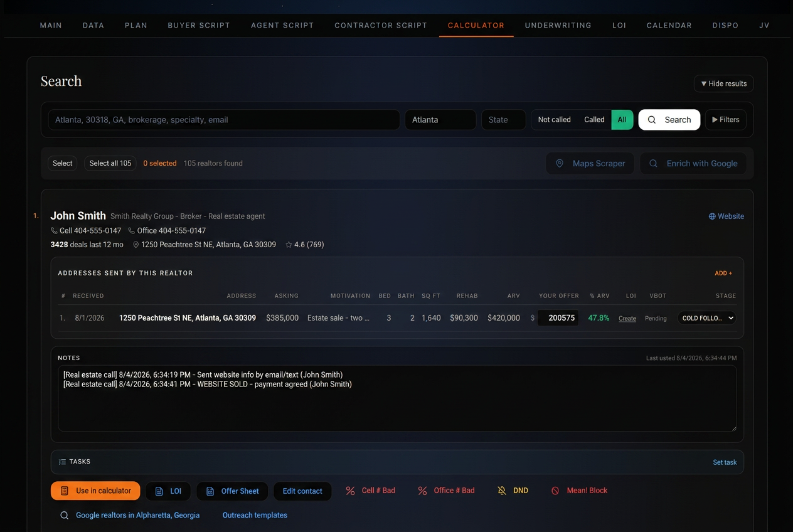Click the Search button
Viewport: 793px width, 532px height.
click(x=669, y=120)
